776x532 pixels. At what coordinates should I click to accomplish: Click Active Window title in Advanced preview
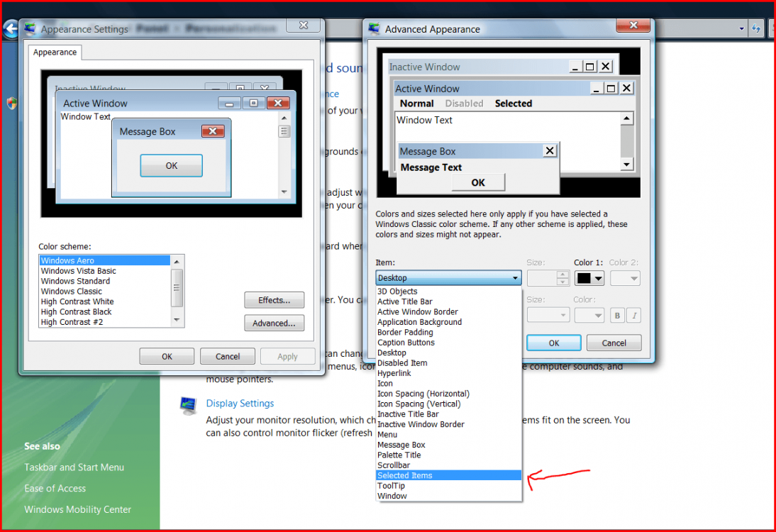pyautogui.click(x=427, y=89)
